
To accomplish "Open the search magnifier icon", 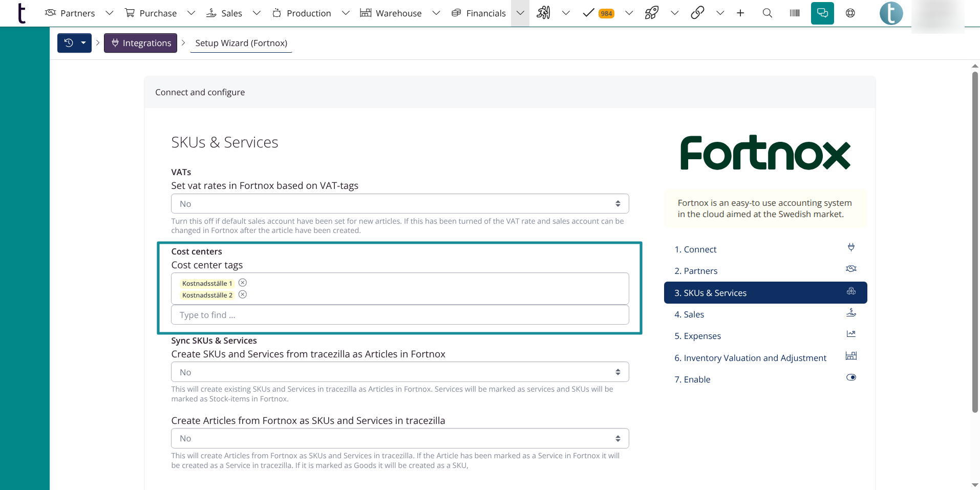I will tap(767, 13).
